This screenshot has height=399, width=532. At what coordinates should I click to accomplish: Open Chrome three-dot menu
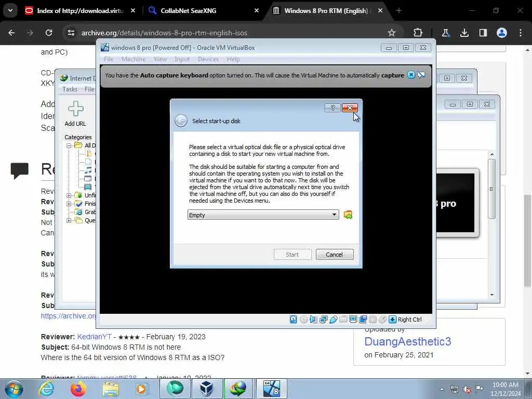pos(521,33)
